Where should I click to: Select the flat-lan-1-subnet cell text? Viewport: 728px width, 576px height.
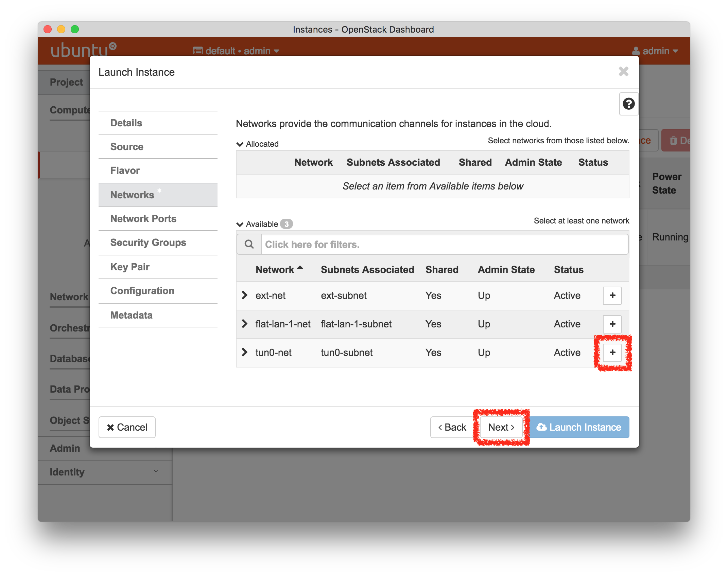click(x=356, y=324)
